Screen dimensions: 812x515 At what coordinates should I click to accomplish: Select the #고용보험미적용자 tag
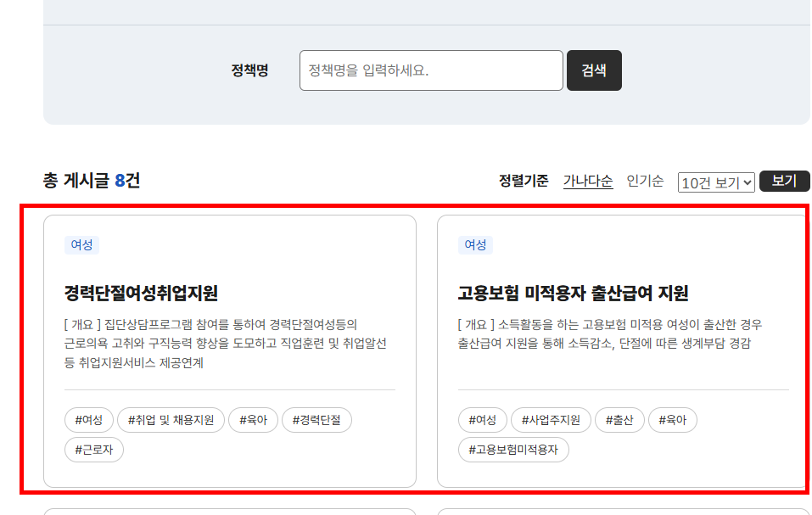coord(513,451)
